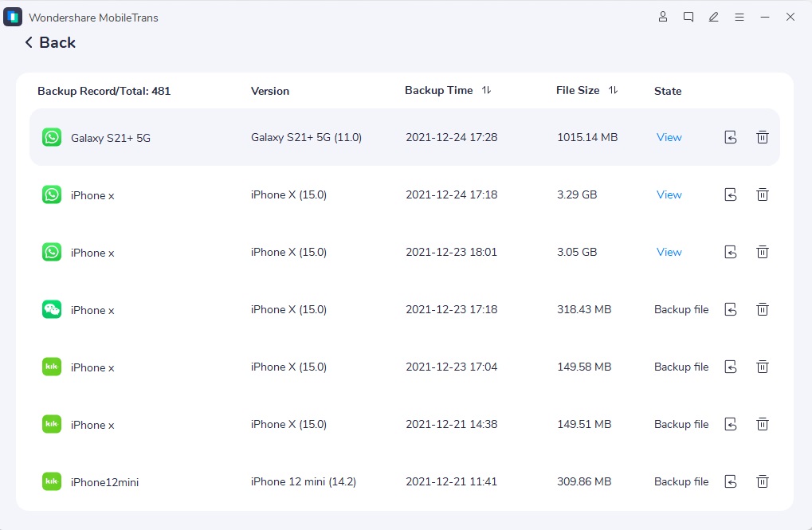Restore the 318.43 MB WeChat backup
The image size is (812, 530).
pyautogui.click(x=731, y=310)
